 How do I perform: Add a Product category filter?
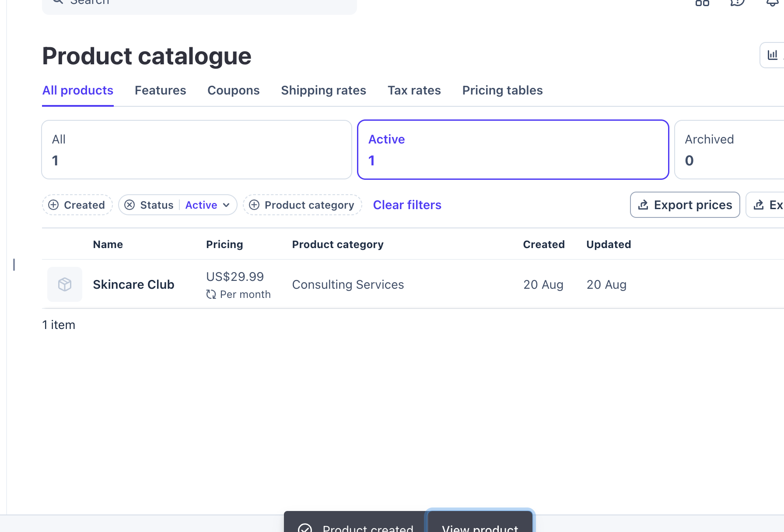pos(302,205)
